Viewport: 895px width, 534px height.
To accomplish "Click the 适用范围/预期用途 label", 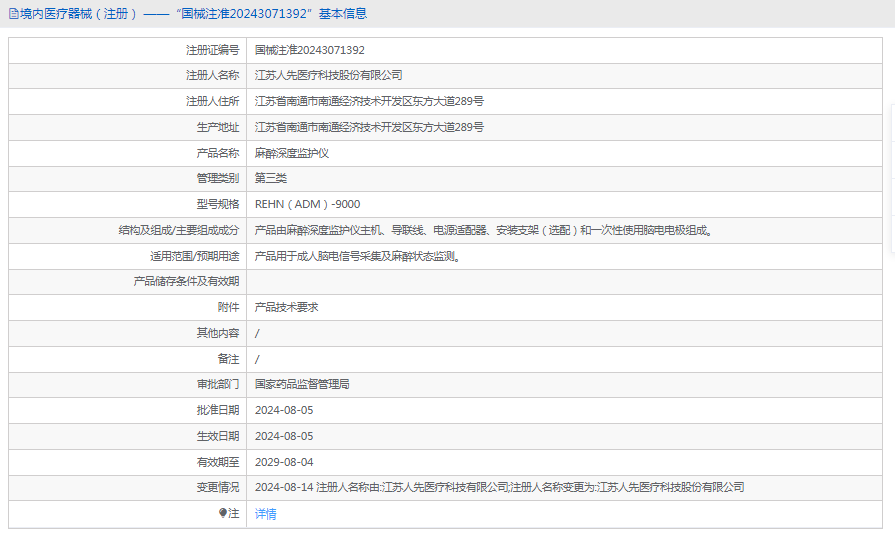I will pyautogui.click(x=195, y=256).
